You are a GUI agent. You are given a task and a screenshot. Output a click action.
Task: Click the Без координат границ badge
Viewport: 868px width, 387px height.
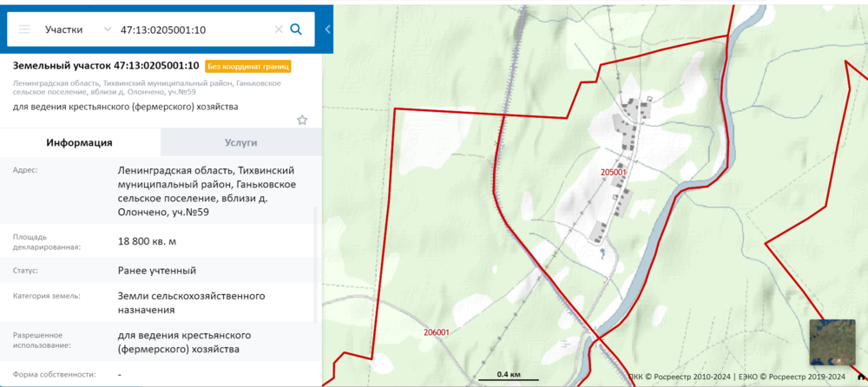pos(248,66)
